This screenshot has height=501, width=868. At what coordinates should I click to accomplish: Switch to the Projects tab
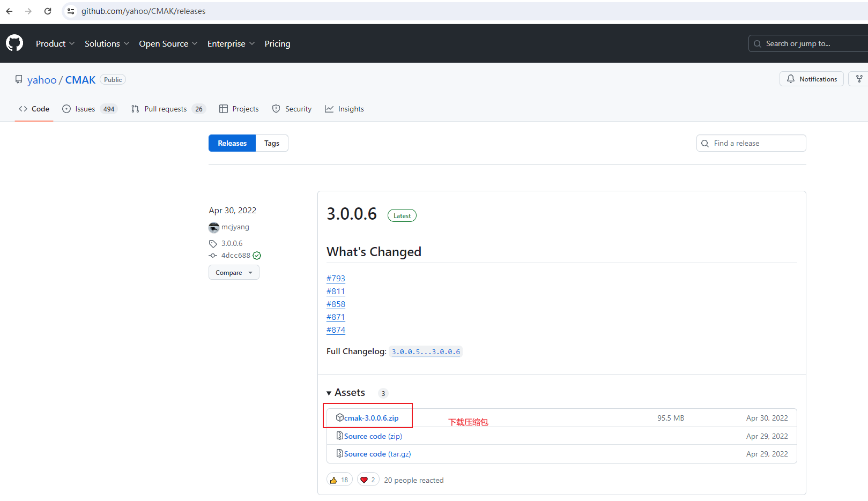click(239, 109)
